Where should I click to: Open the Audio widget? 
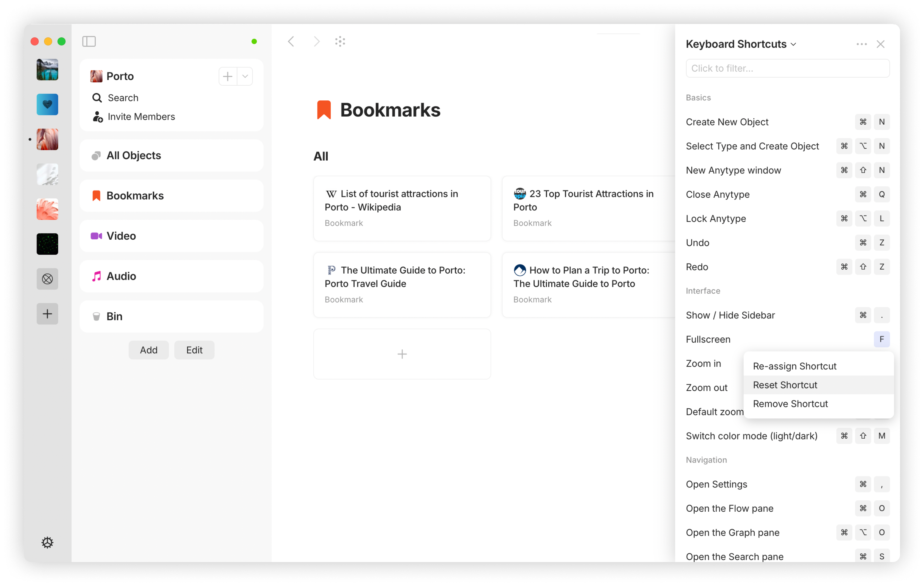pos(171,276)
